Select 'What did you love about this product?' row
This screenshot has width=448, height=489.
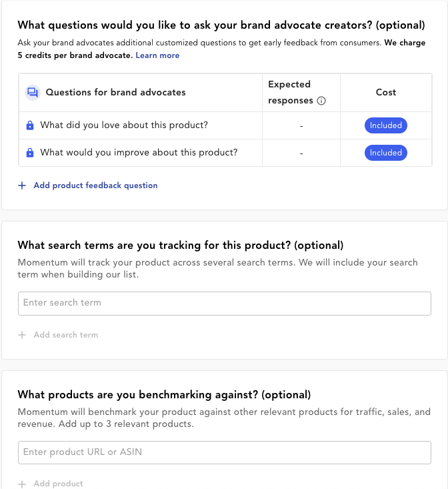tap(225, 125)
